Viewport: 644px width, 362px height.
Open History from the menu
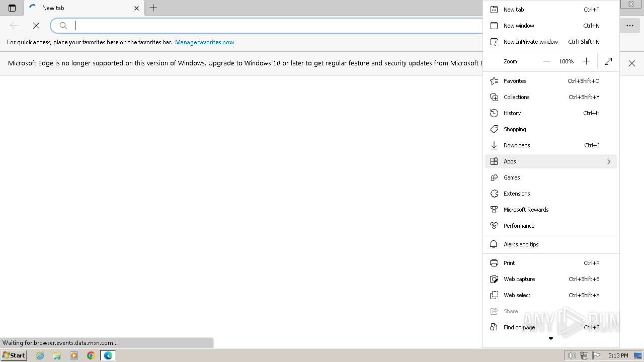(551, 113)
